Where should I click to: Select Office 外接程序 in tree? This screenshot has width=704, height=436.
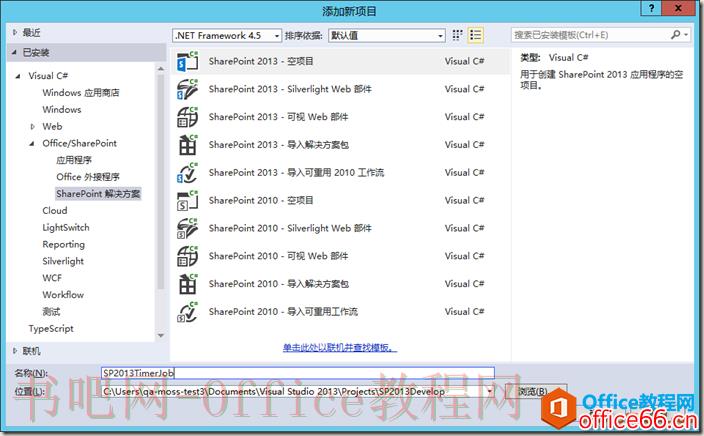click(88, 177)
